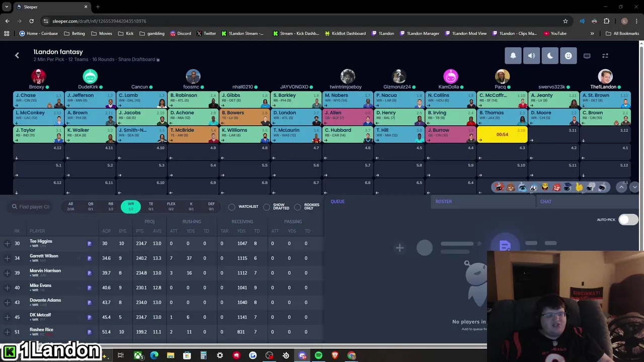Screen dimensions: 644x362
Task: Open Mike Evans player notes icon
Action: coord(90,288)
